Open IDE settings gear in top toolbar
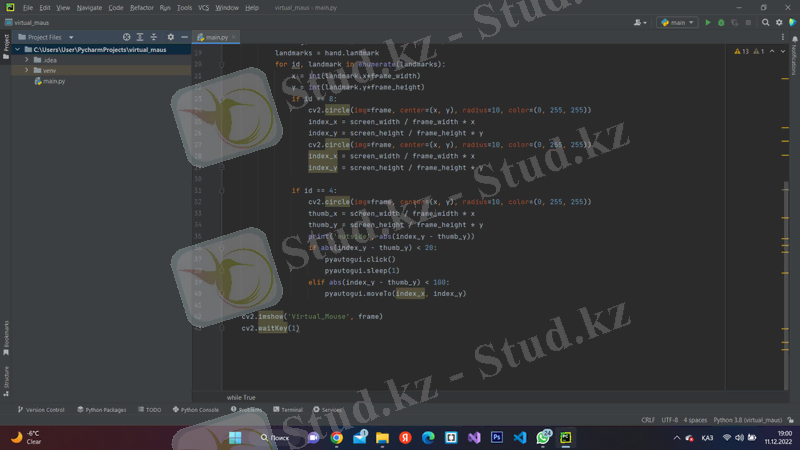The image size is (800, 450). tap(779, 22)
